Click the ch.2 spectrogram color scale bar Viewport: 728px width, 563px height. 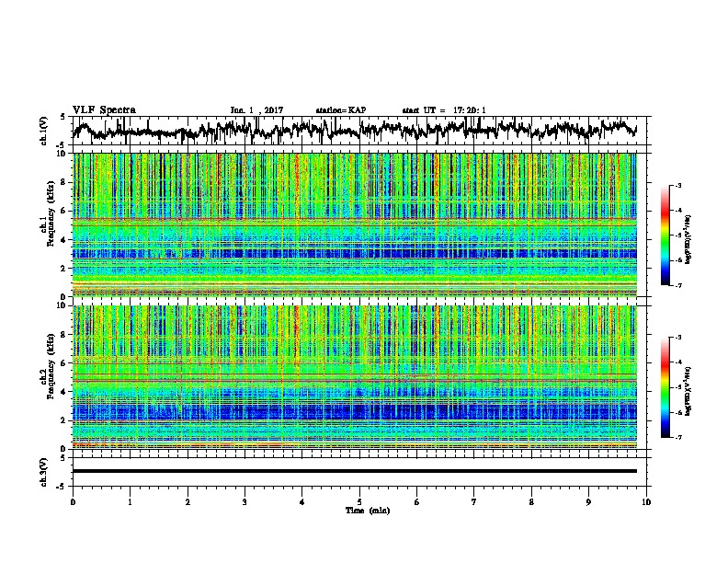665,387
